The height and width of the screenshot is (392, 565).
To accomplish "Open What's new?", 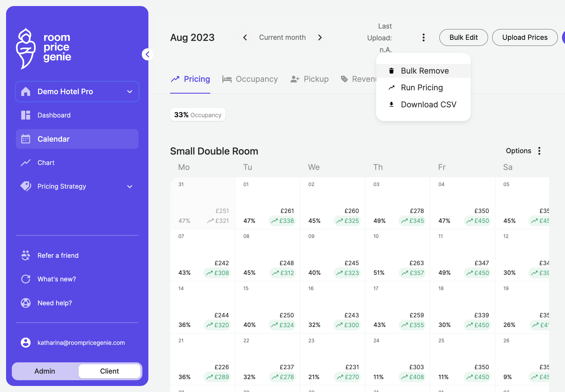I will [77, 279].
